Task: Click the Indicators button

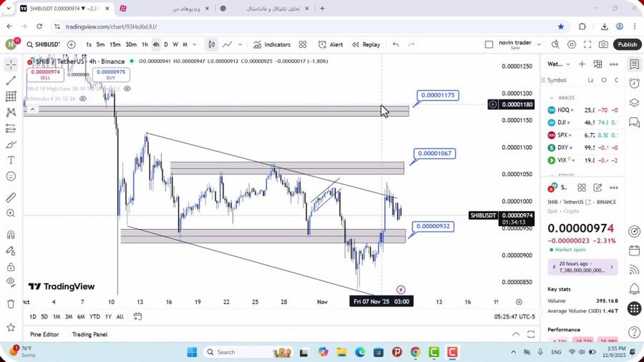Action: (272, 45)
